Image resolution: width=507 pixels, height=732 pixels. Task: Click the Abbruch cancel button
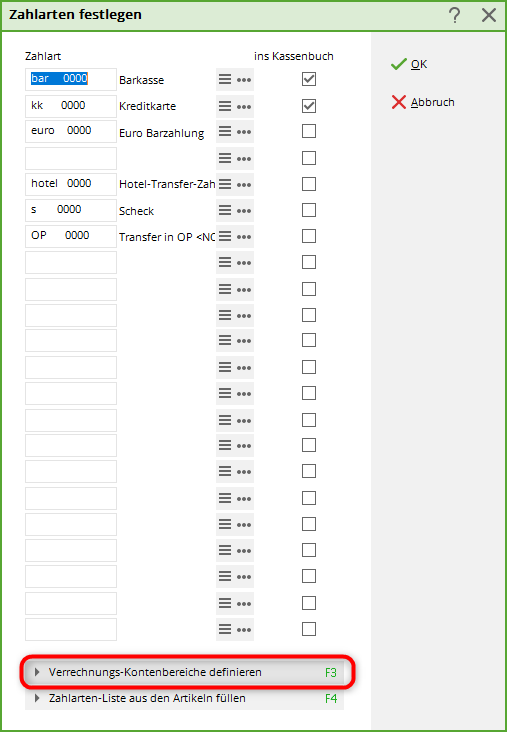(x=423, y=102)
